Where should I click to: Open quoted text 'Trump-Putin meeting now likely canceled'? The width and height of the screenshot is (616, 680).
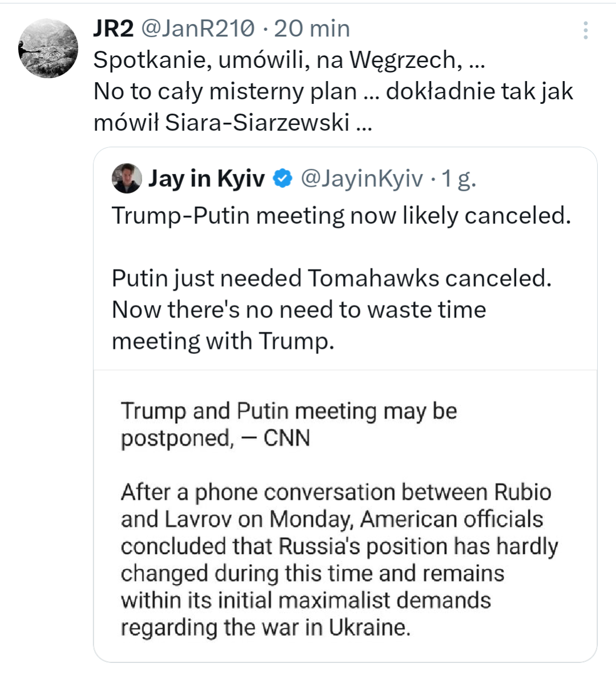(341, 216)
